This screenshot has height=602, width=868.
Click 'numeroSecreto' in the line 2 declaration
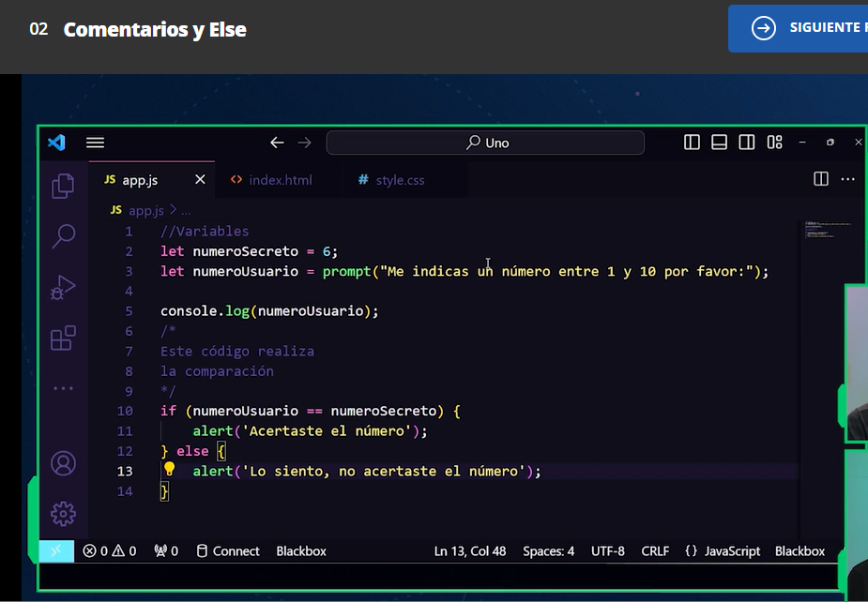245,251
